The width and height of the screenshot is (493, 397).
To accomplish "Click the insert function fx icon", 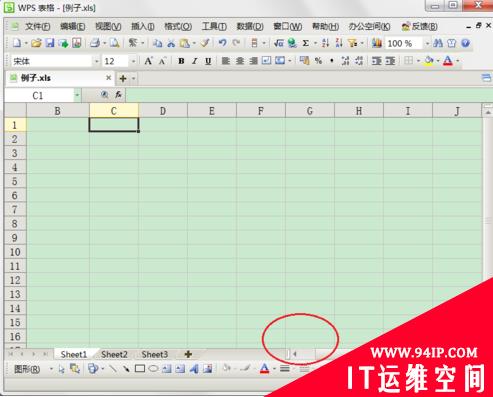I will click(118, 95).
